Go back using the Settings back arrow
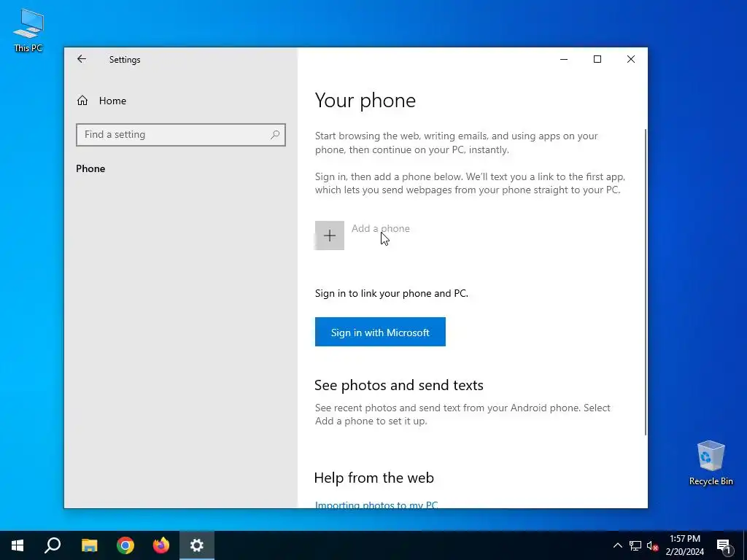The height and width of the screenshot is (560, 747). (x=82, y=59)
